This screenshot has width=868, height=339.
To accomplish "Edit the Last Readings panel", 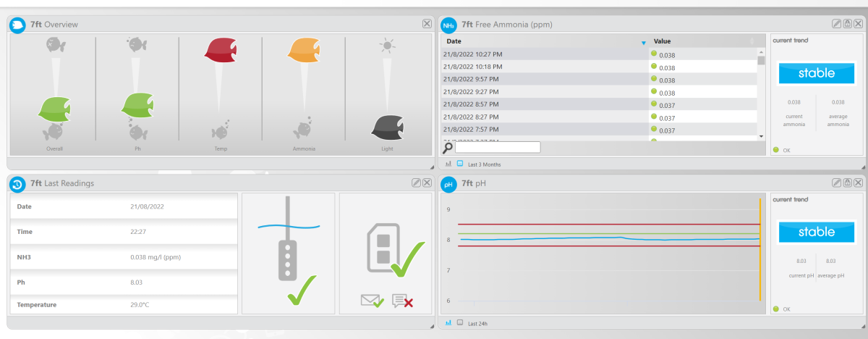I will tap(416, 183).
